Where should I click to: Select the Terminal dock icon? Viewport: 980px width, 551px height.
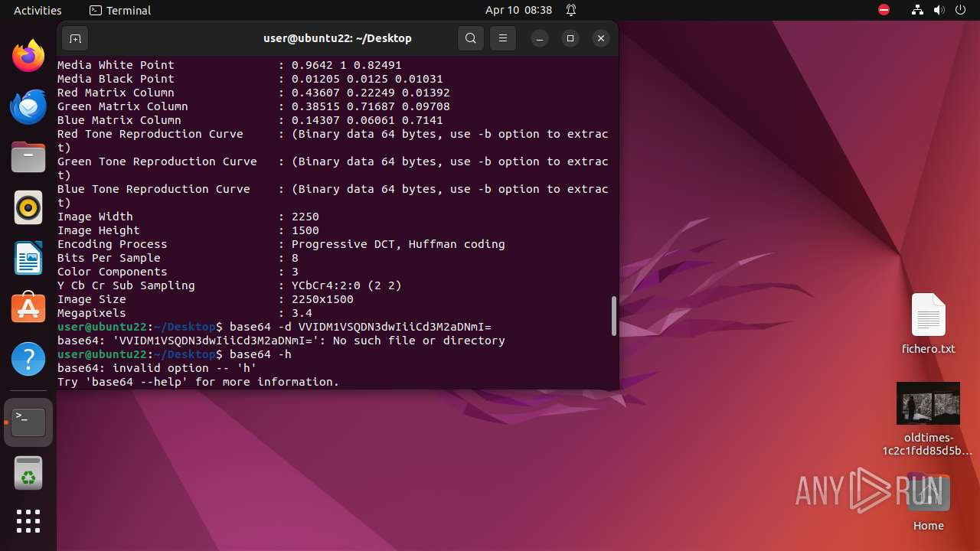[28, 422]
